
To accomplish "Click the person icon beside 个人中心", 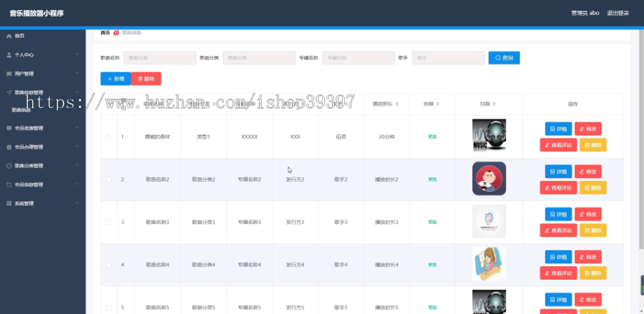I will (9, 55).
